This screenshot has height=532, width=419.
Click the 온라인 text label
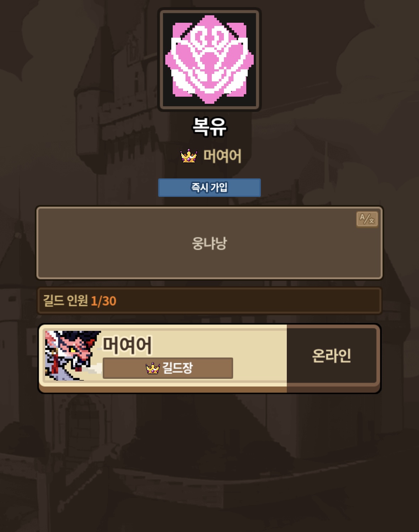coord(332,355)
